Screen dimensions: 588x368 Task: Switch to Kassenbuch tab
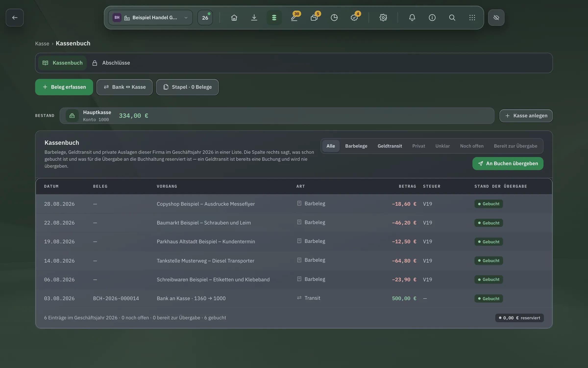(62, 63)
